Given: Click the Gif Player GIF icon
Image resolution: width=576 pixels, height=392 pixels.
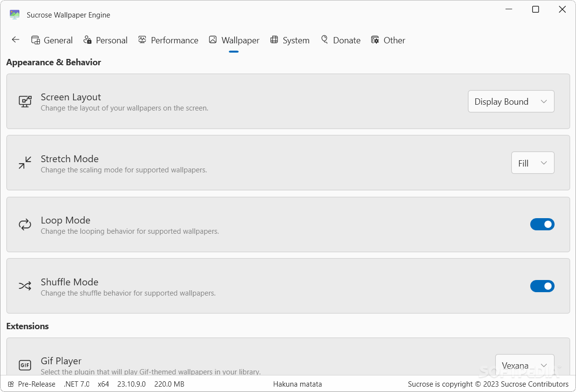Looking at the screenshot, I should tap(25, 365).
